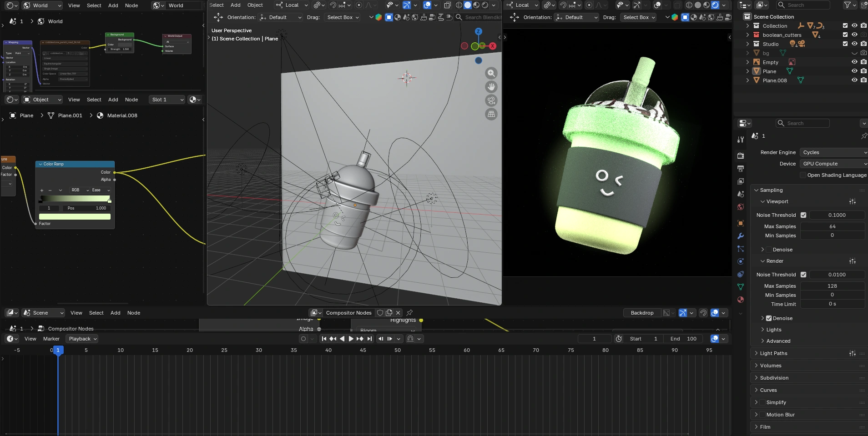The height and width of the screenshot is (436, 868).
Task: Click the Color Ramp Pos slider field
Action: click(86, 208)
